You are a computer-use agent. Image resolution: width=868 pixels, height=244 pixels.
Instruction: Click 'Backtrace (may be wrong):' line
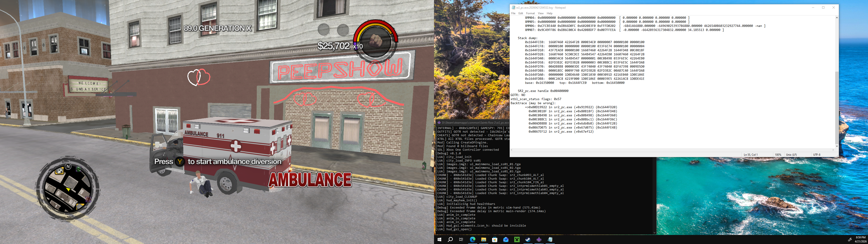(x=533, y=103)
